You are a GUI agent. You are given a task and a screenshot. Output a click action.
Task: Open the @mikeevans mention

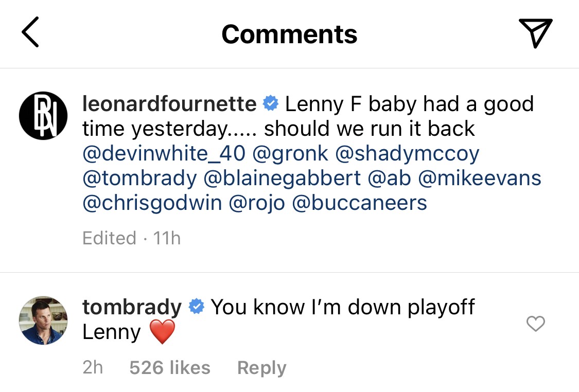point(480,179)
